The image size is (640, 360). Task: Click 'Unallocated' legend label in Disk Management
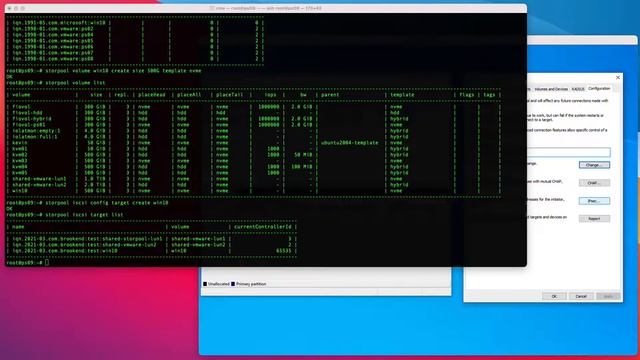(x=219, y=284)
